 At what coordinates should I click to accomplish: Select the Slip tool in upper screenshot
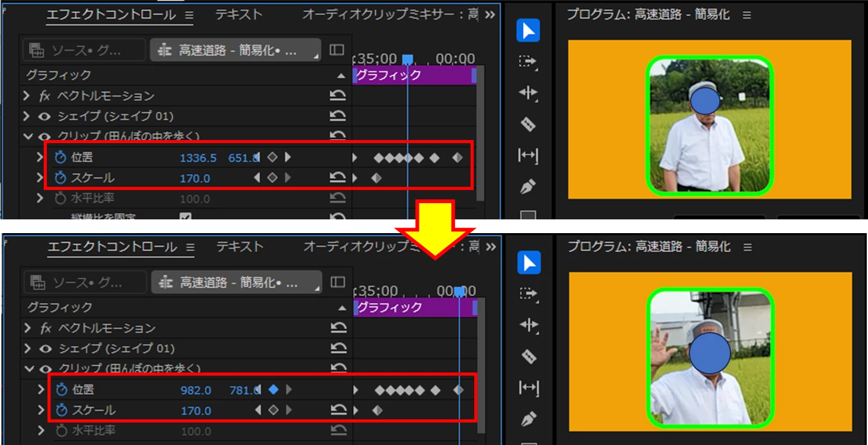[x=528, y=155]
